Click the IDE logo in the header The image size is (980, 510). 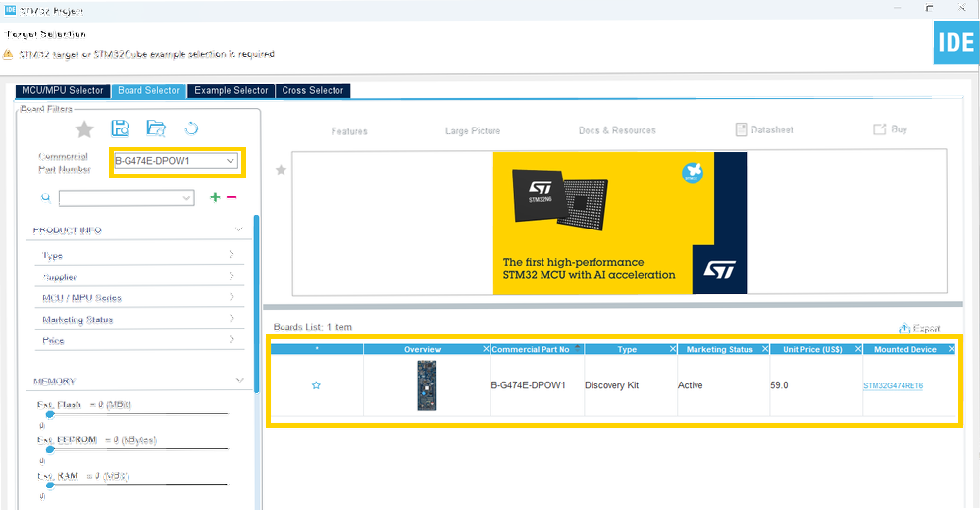[956, 42]
